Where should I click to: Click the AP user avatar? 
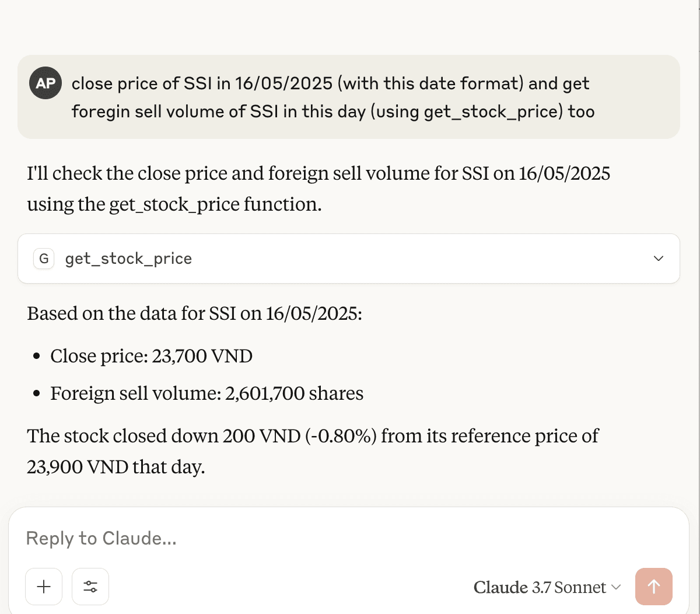pos(46,83)
